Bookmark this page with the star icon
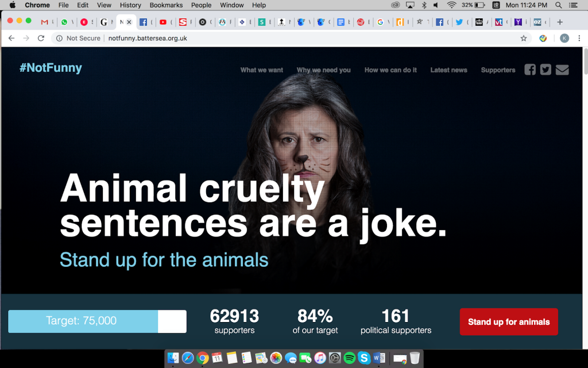The height and width of the screenshot is (368, 588). click(524, 38)
